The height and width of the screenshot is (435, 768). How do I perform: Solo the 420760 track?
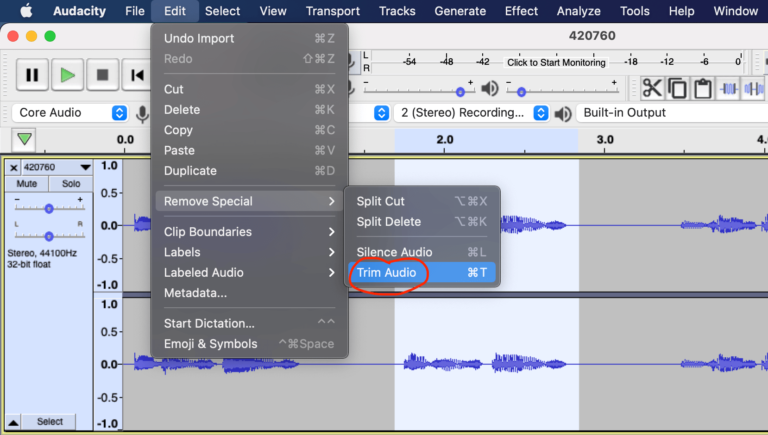coord(71,184)
